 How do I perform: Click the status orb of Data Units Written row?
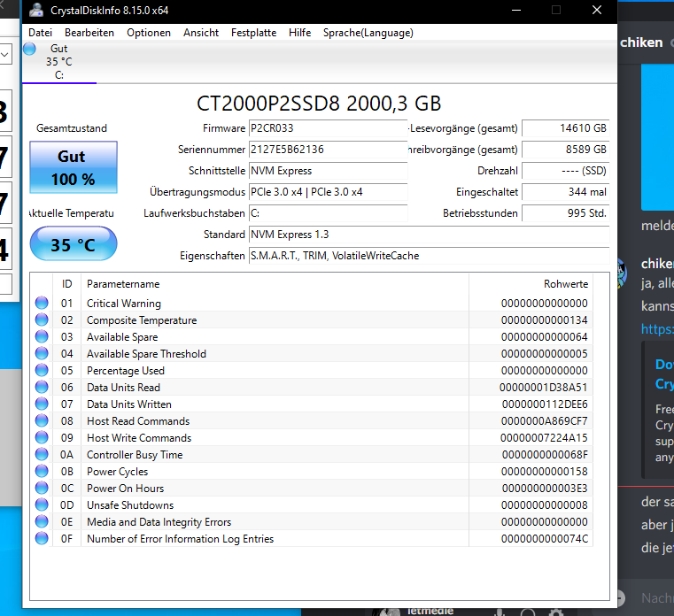click(x=42, y=404)
